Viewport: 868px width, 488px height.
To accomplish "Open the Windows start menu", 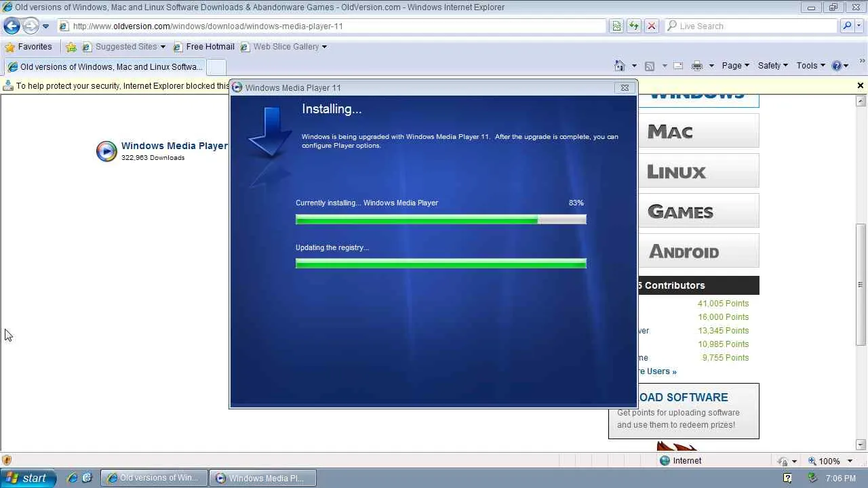I will coord(28,478).
